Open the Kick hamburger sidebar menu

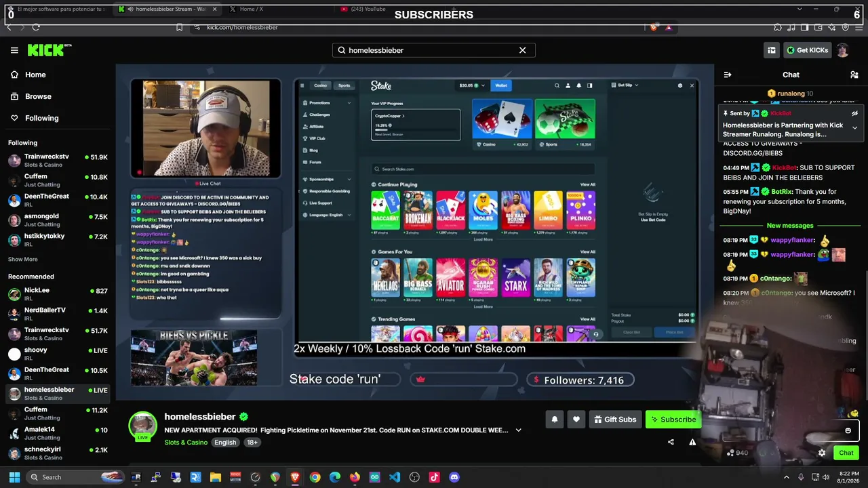pos(14,50)
